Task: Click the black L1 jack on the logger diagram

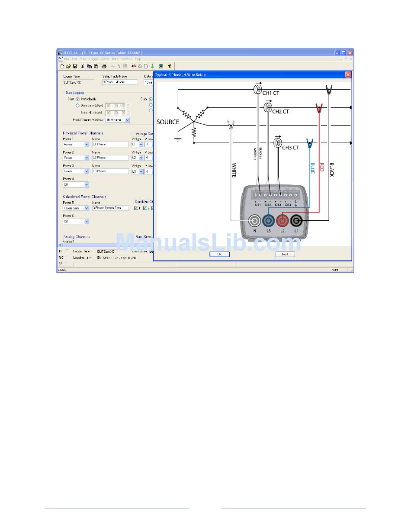Action: [296, 221]
